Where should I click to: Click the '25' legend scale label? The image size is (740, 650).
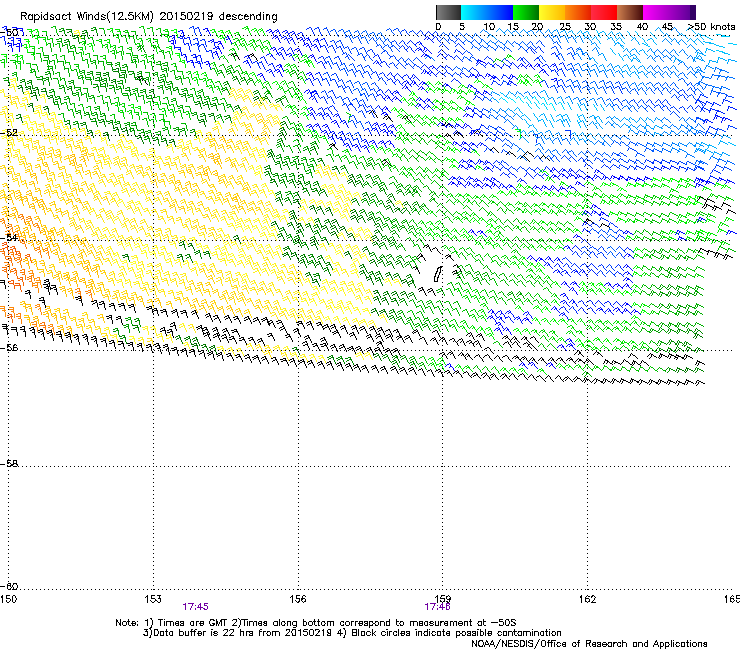coord(565,27)
